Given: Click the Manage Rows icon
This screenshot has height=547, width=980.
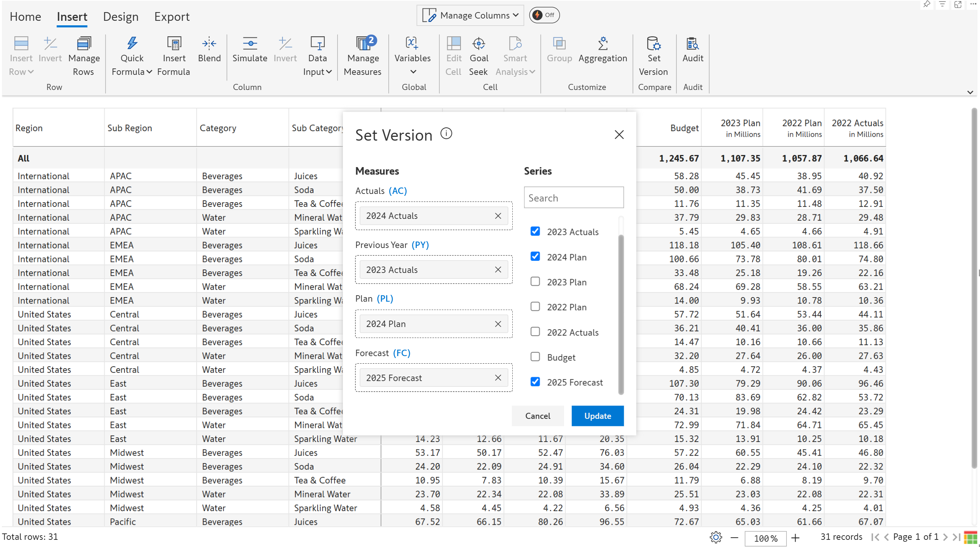Looking at the screenshot, I should coord(84,44).
